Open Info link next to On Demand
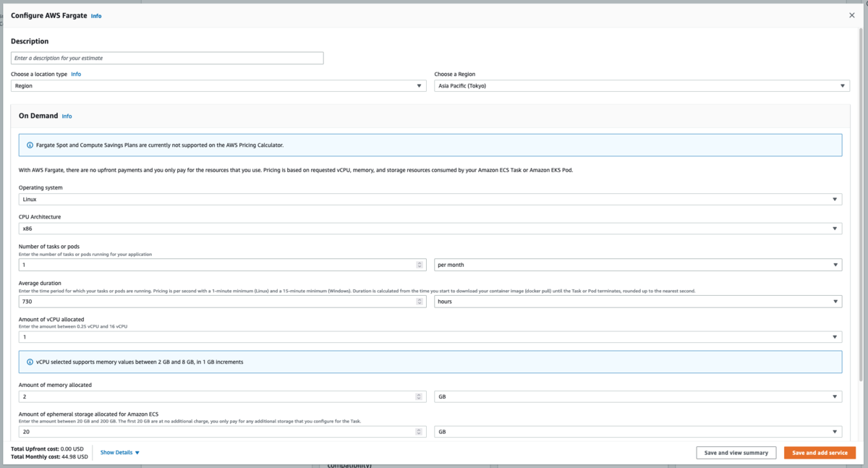 pos(67,116)
